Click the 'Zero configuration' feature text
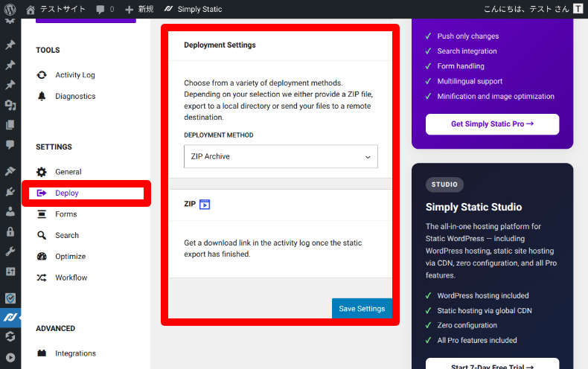 tap(467, 325)
